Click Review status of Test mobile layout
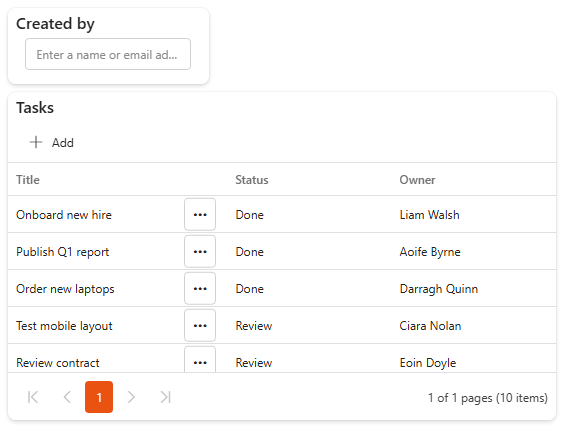Image resolution: width=564 pixels, height=428 pixels. point(254,326)
